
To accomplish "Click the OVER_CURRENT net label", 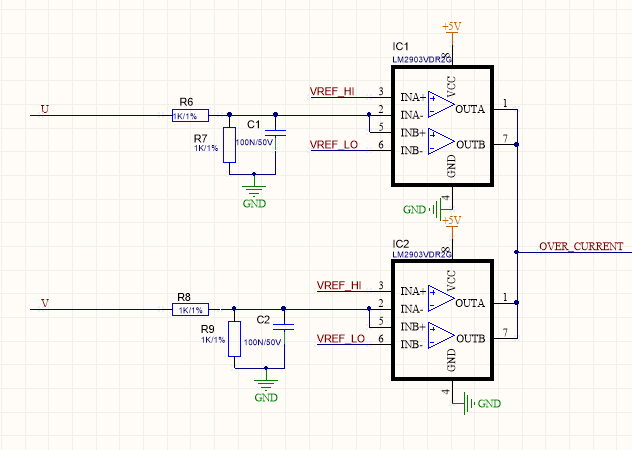I will (581, 246).
